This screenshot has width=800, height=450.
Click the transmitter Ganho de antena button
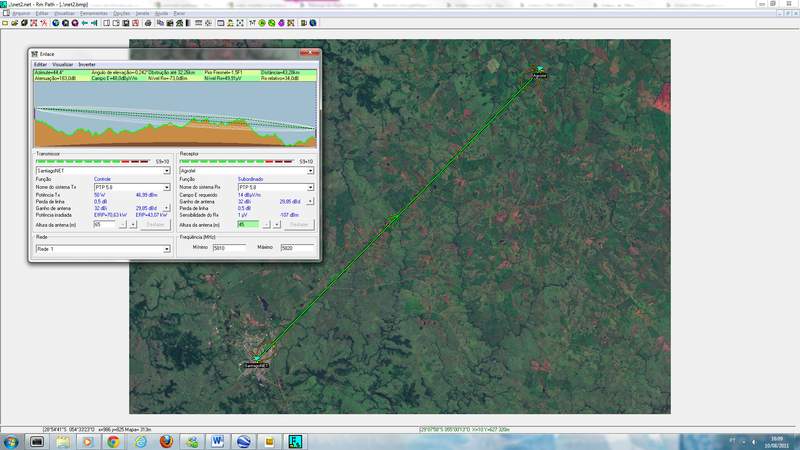coord(166,208)
